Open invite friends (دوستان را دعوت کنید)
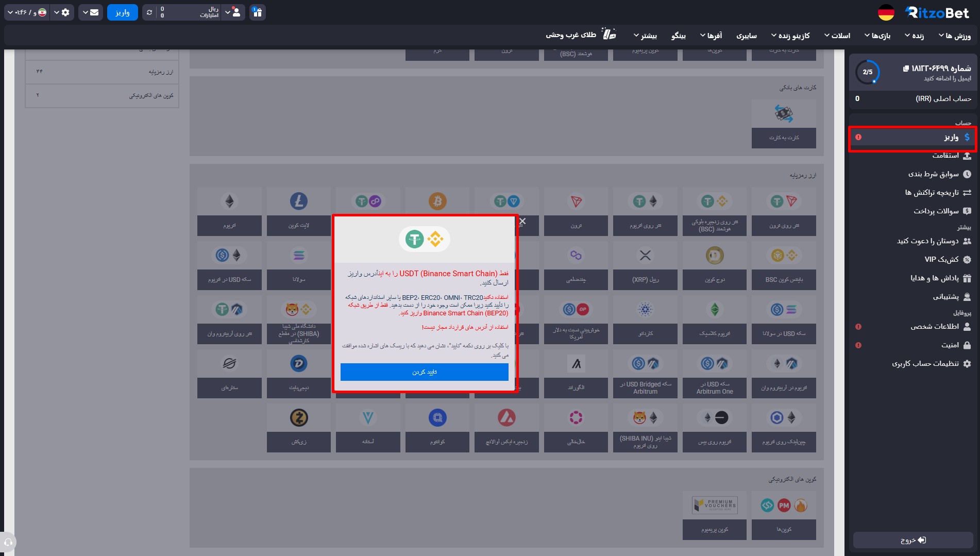 click(913, 241)
